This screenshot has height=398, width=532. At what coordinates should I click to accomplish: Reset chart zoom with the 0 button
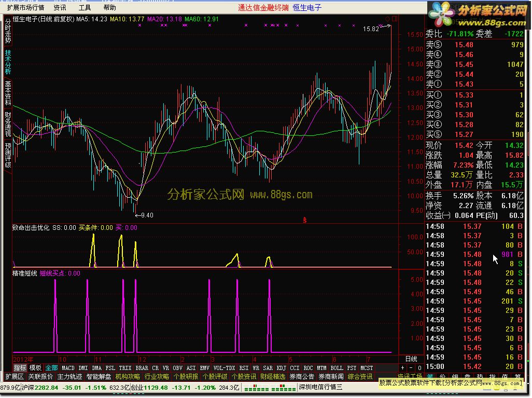click(419, 368)
